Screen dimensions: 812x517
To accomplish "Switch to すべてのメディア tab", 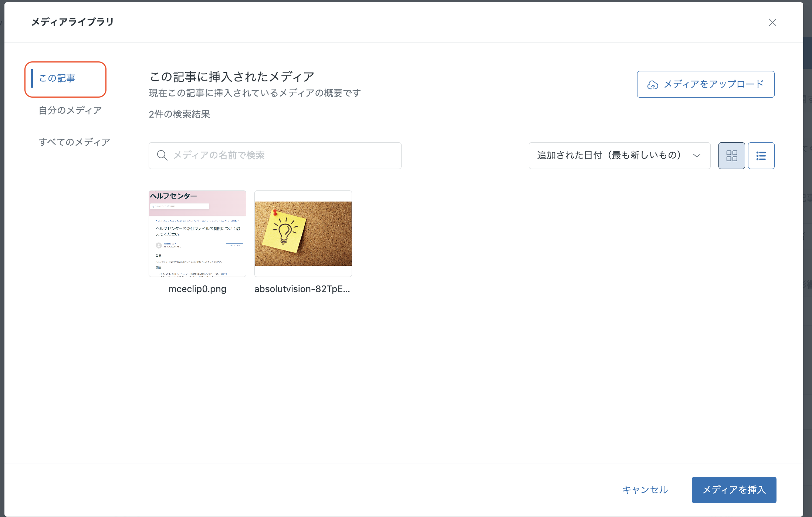I will click(x=74, y=142).
